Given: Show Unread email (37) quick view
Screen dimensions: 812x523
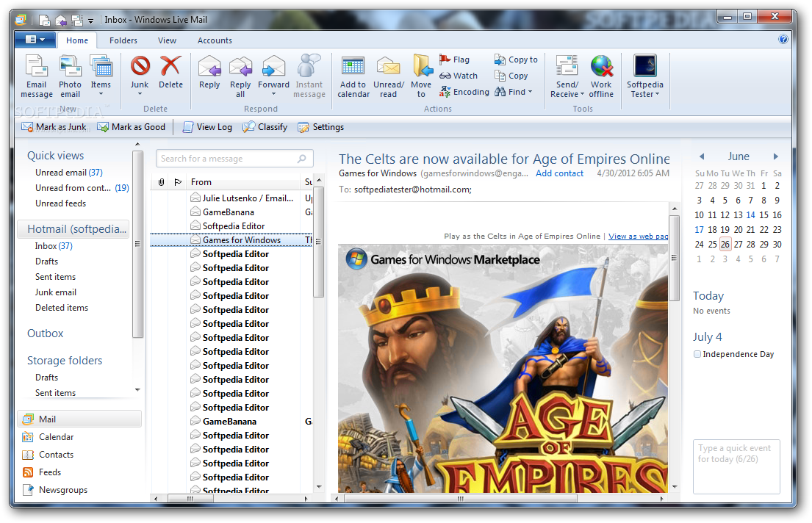Looking at the screenshot, I should click(69, 173).
